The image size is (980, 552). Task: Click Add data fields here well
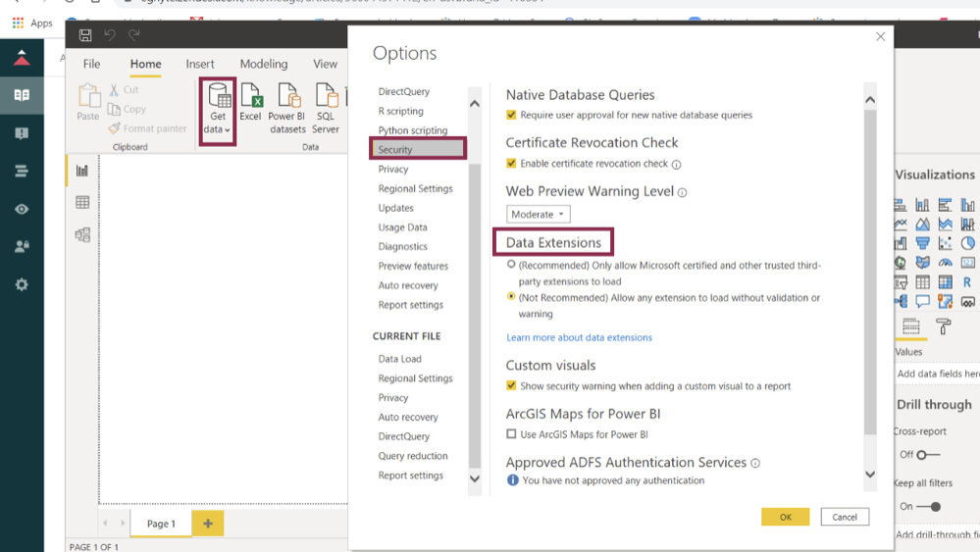tap(938, 374)
